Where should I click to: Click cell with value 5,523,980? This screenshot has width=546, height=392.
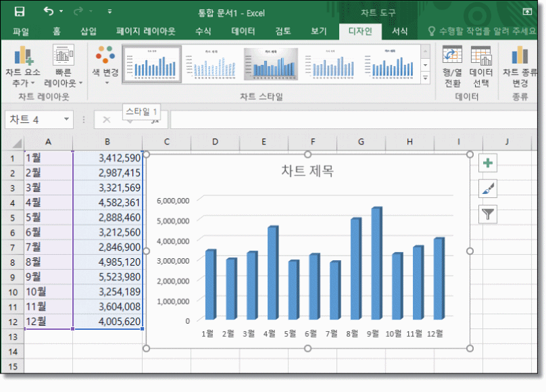(107, 277)
